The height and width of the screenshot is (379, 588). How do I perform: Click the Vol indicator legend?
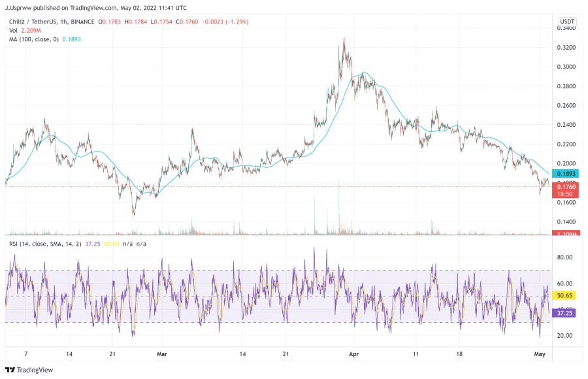[x=13, y=31]
